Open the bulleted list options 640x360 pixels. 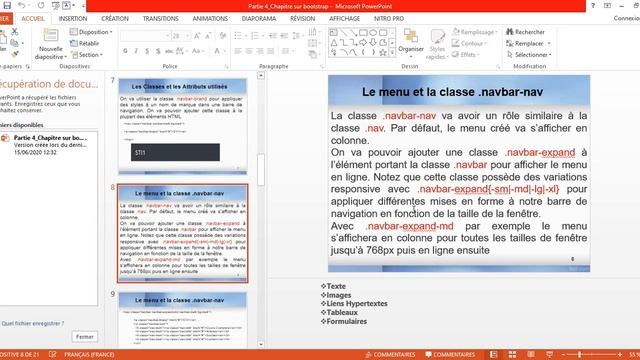240,36
